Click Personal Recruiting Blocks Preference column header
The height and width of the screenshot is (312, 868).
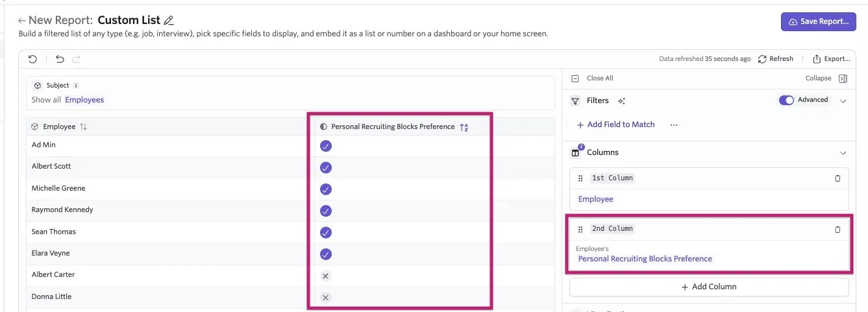(x=393, y=127)
